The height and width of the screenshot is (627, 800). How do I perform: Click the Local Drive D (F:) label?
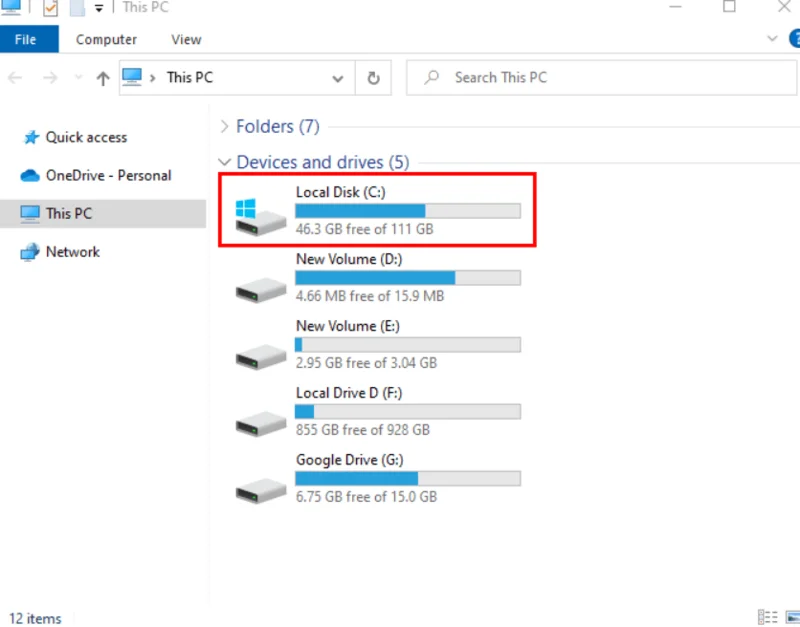pos(349,393)
